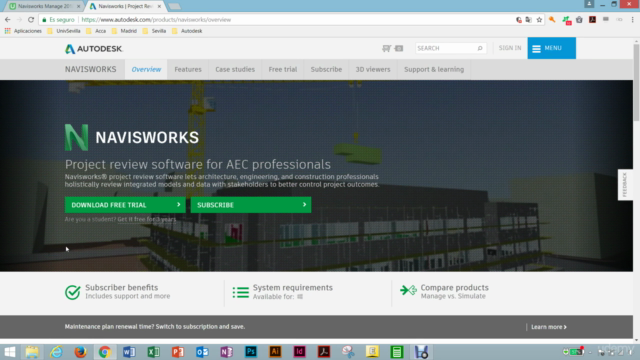Open the Chrome three-dot menu
This screenshot has height=360, width=640.
(x=633, y=20)
